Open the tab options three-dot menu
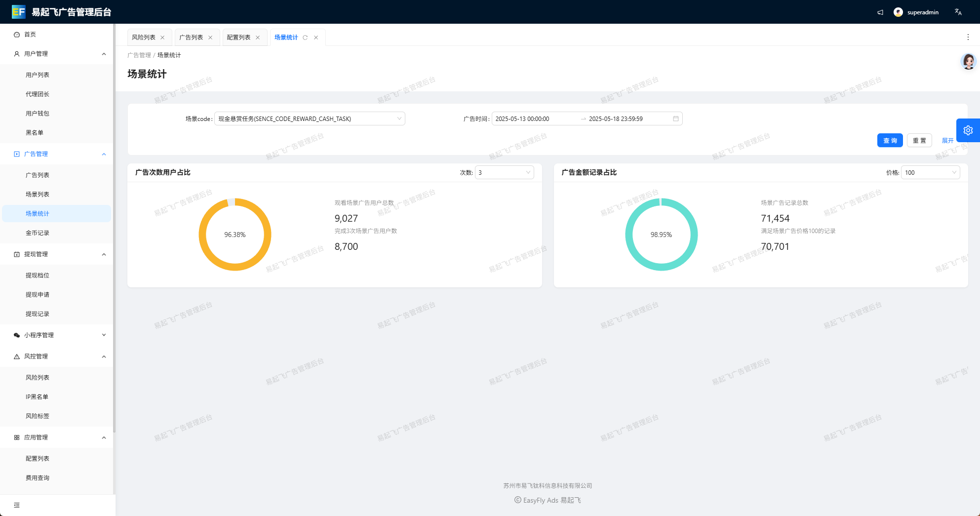 968,37
